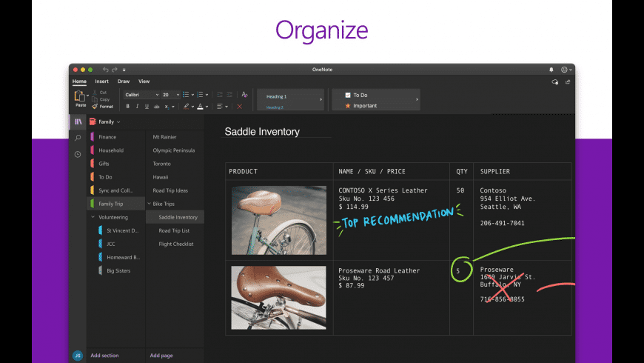Click the Redo arrow in title bar
Screen dimensions: 644x363
tap(115, 70)
